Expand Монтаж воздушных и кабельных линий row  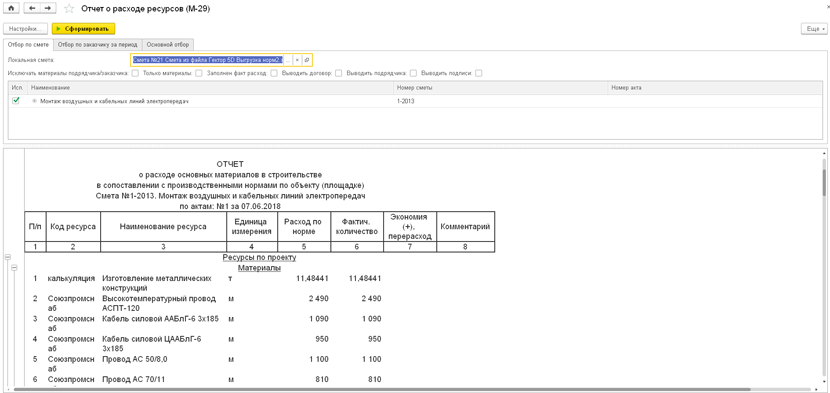tap(34, 101)
